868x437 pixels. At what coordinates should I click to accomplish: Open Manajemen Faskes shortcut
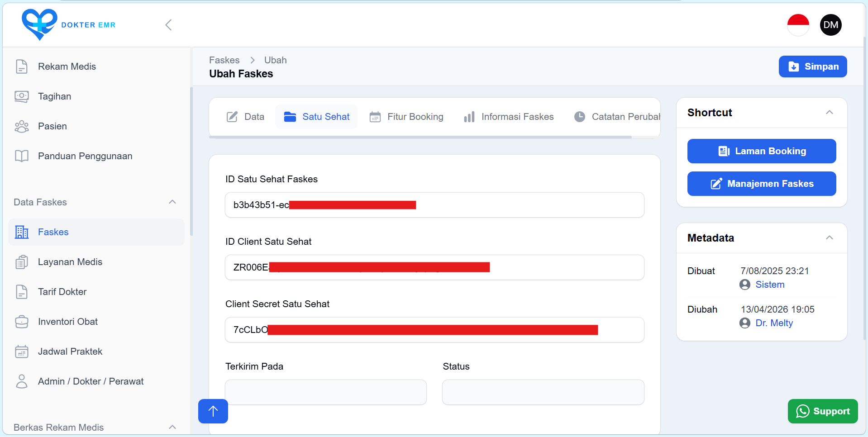coord(762,184)
